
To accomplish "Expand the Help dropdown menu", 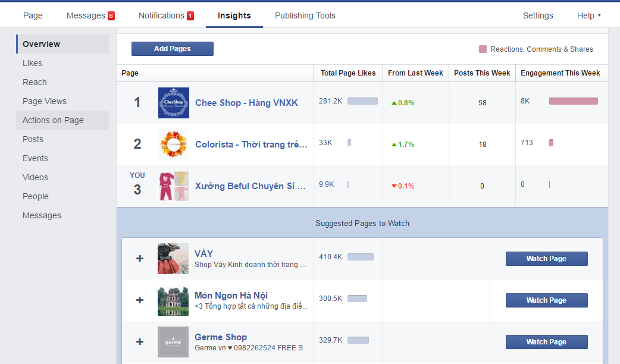I will click(x=588, y=15).
